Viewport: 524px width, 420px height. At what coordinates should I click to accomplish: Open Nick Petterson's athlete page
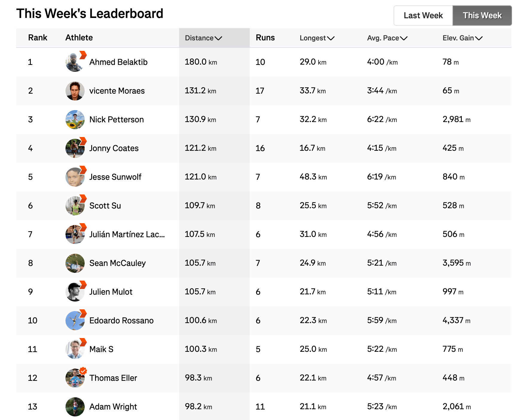pyautogui.click(x=117, y=120)
